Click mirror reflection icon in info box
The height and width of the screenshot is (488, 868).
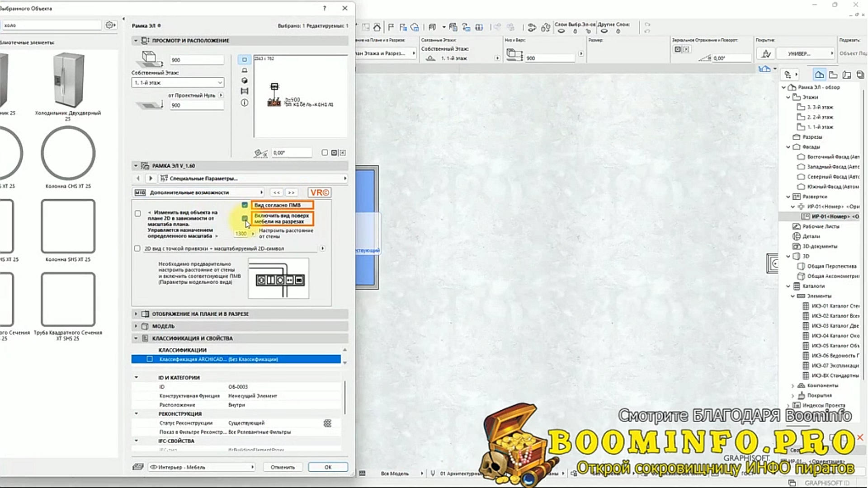[x=678, y=49]
